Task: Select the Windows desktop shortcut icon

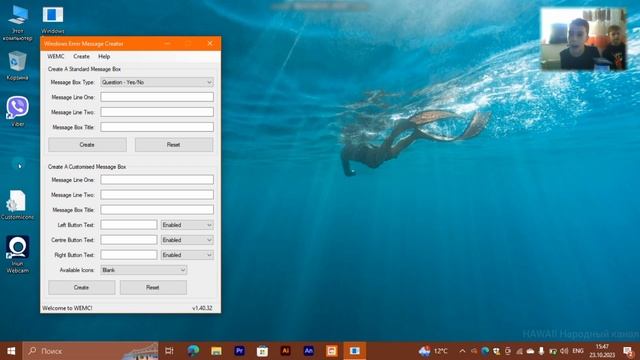Action: click(x=53, y=20)
